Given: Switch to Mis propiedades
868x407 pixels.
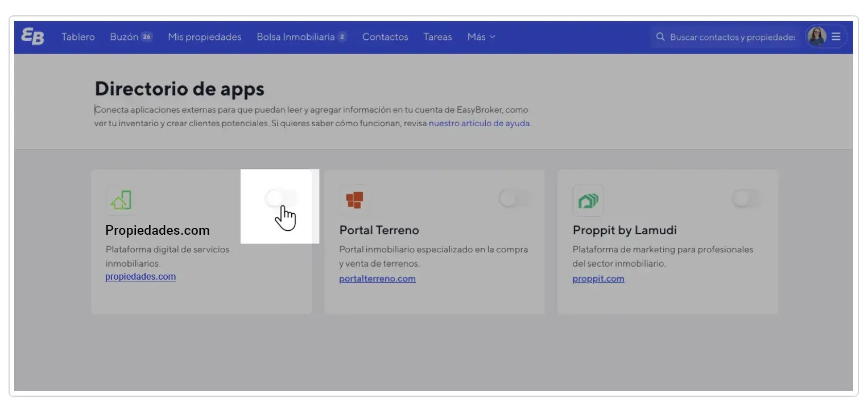Looking at the screenshot, I should coord(204,36).
